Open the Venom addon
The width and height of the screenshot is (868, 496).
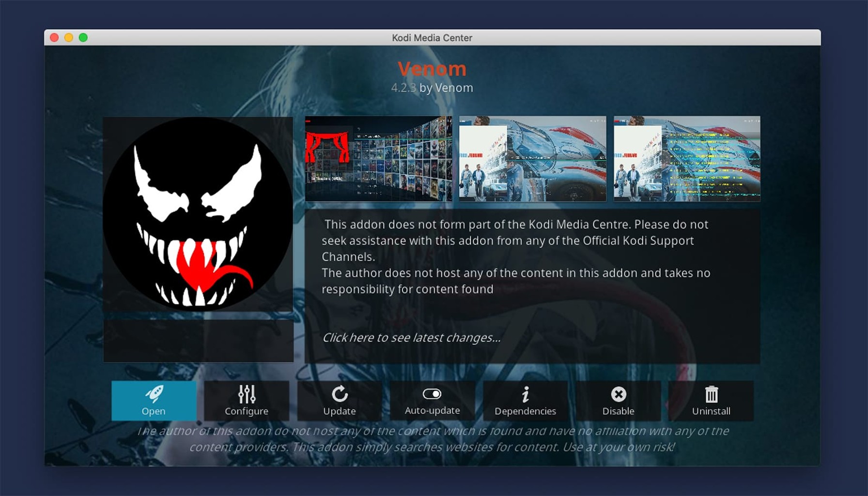click(x=154, y=401)
